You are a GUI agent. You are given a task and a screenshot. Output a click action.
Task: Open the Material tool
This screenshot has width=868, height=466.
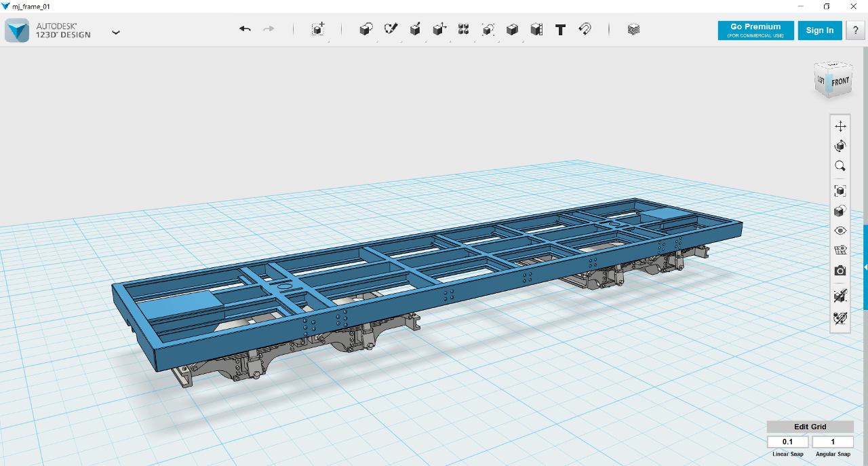(x=633, y=29)
